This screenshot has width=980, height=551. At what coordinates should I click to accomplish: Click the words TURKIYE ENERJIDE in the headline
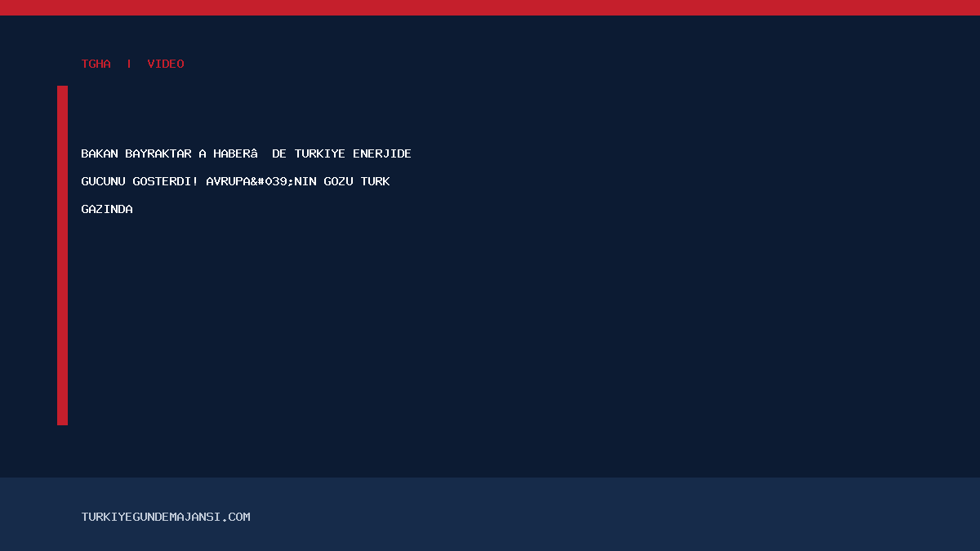(353, 153)
